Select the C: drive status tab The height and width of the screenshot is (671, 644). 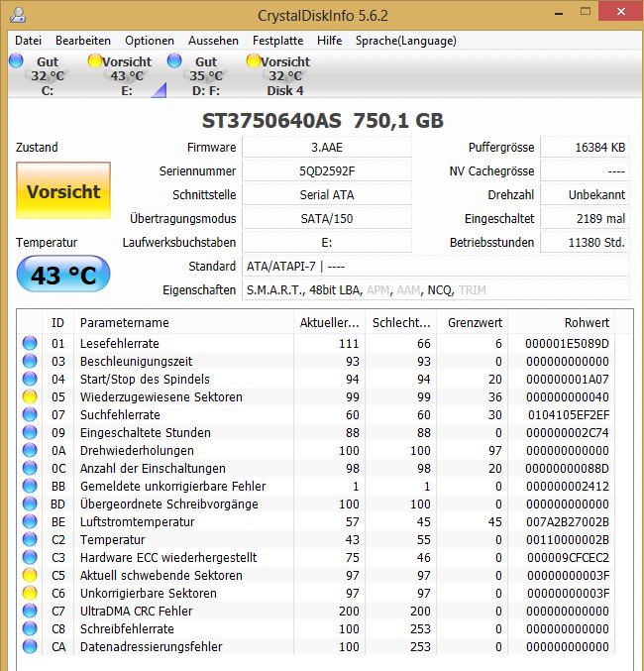click(48, 75)
